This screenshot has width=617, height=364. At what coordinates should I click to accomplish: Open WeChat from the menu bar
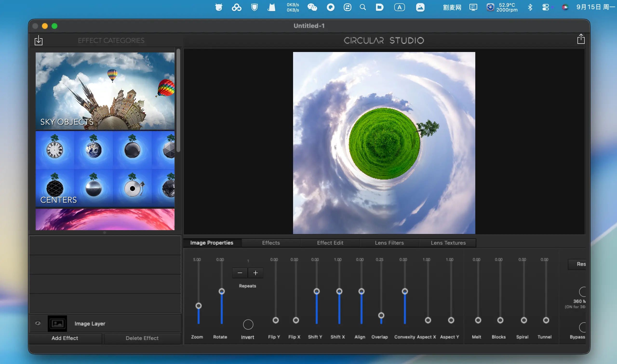[x=312, y=7]
